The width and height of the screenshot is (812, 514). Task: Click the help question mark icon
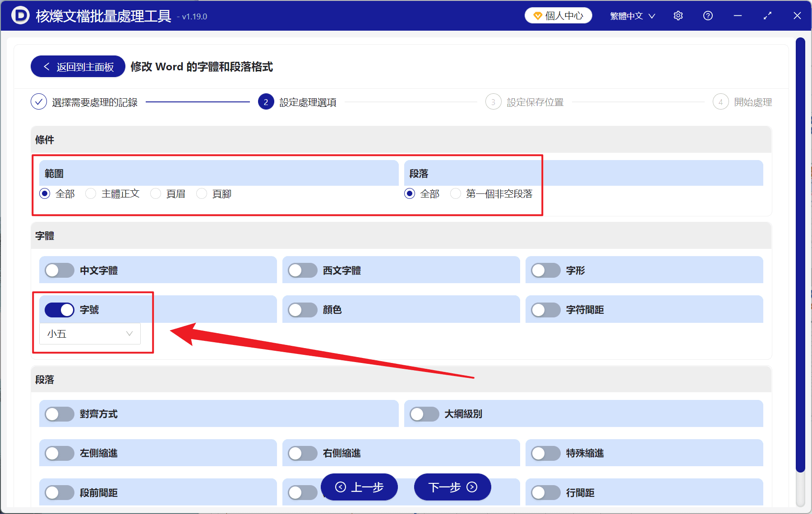(708, 15)
